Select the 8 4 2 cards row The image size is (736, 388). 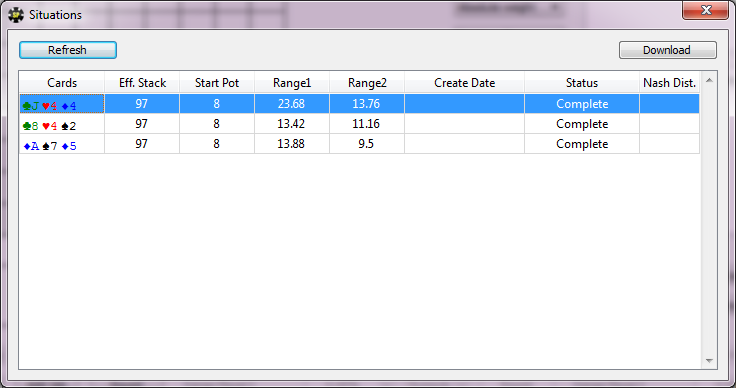(359, 124)
